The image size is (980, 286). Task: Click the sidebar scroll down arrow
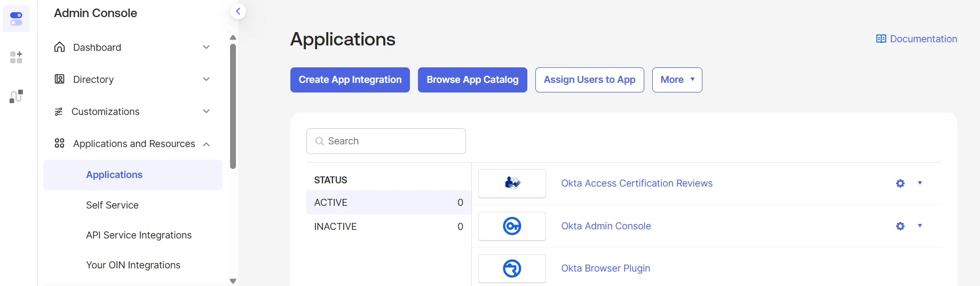tap(233, 281)
